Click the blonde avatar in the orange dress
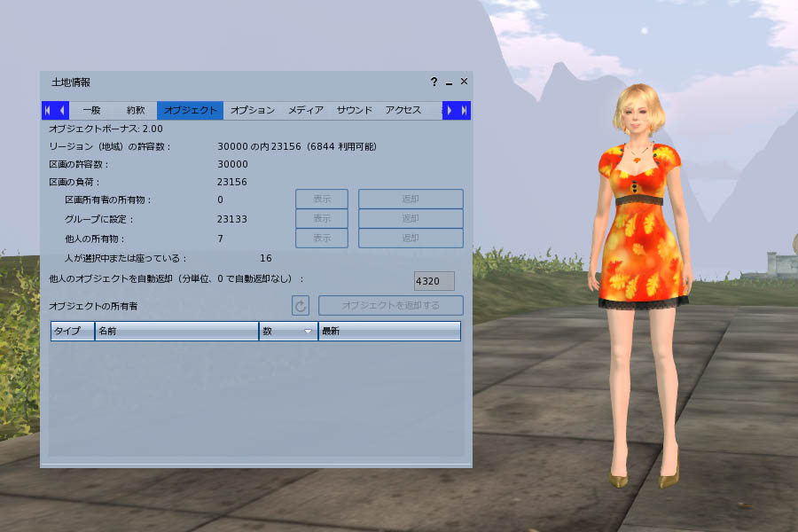 641,286
